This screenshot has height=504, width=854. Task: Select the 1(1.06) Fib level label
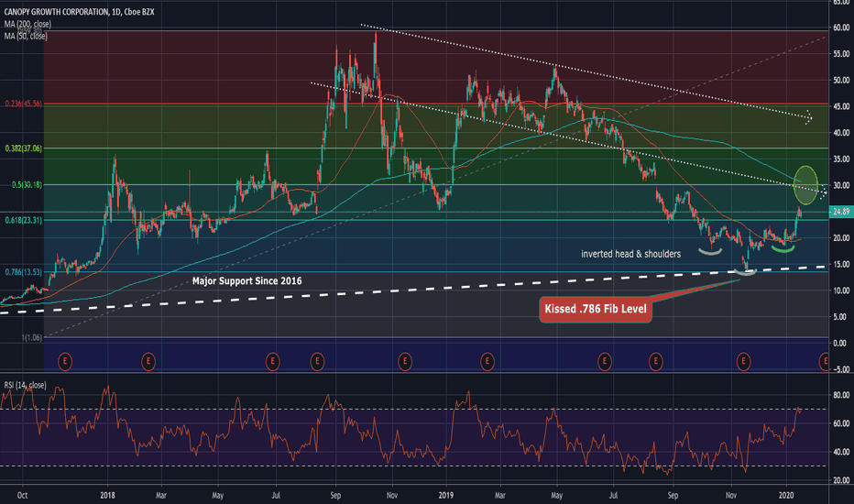click(x=31, y=338)
